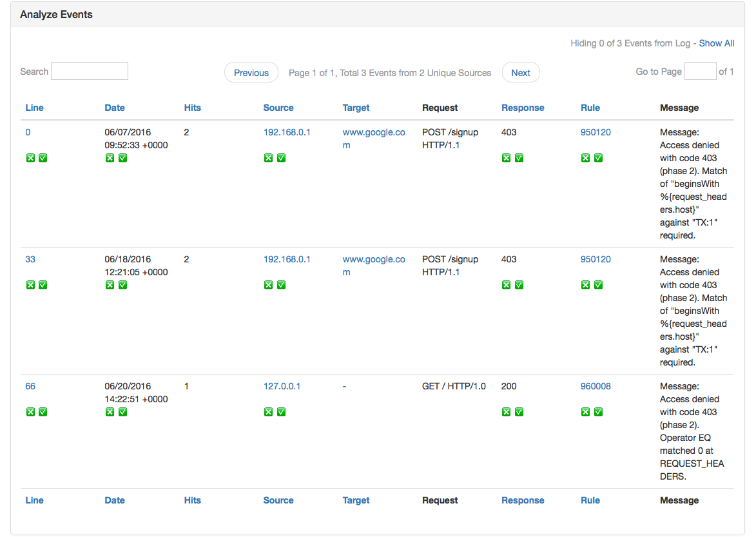Include source 127.0.0.1 with check icon
Screen dimensions: 756x537
click(281, 411)
